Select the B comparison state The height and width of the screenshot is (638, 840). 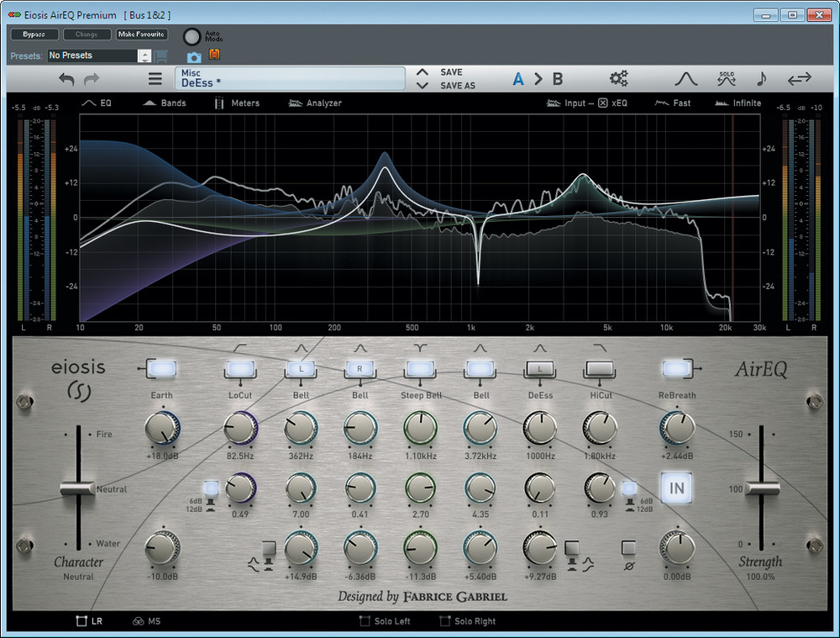click(558, 79)
